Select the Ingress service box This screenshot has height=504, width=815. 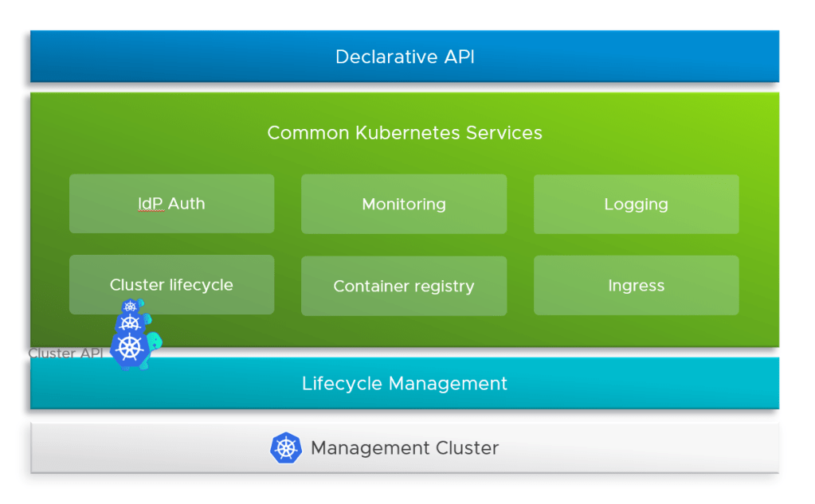[x=636, y=285]
